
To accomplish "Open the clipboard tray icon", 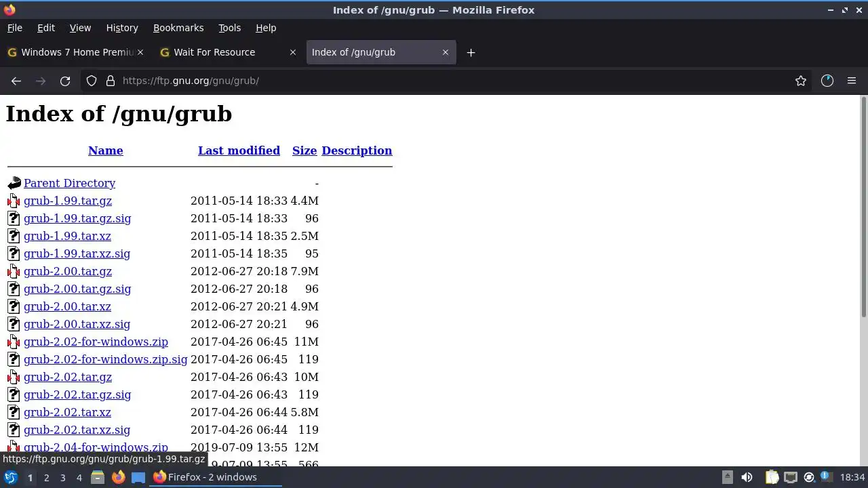I will click(x=772, y=477).
